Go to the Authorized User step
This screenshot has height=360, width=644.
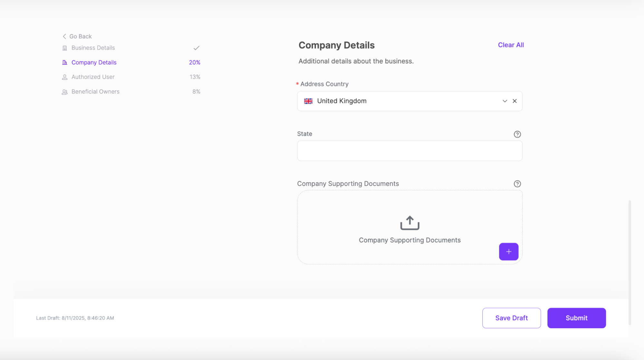pos(93,77)
